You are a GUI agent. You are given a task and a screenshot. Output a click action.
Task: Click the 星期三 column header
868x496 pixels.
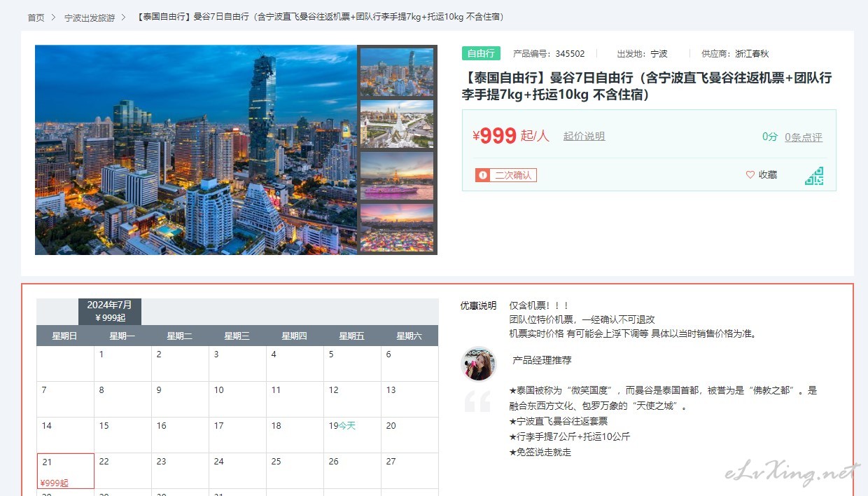(237, 336)
